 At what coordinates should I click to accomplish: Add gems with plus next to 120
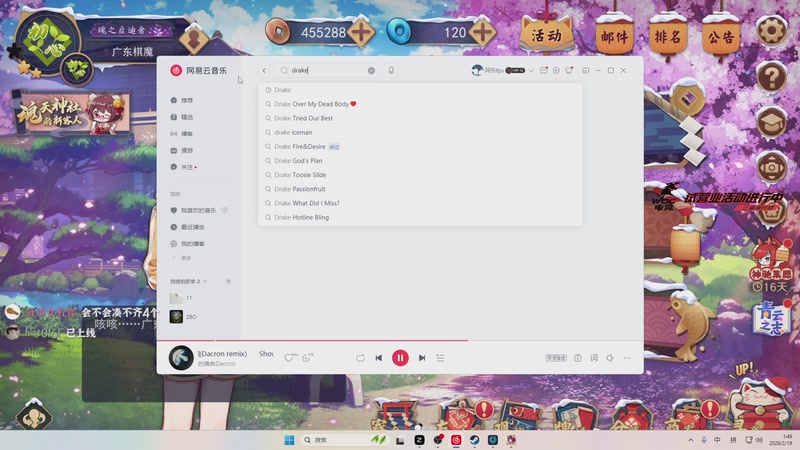click(x=482, y=33)
